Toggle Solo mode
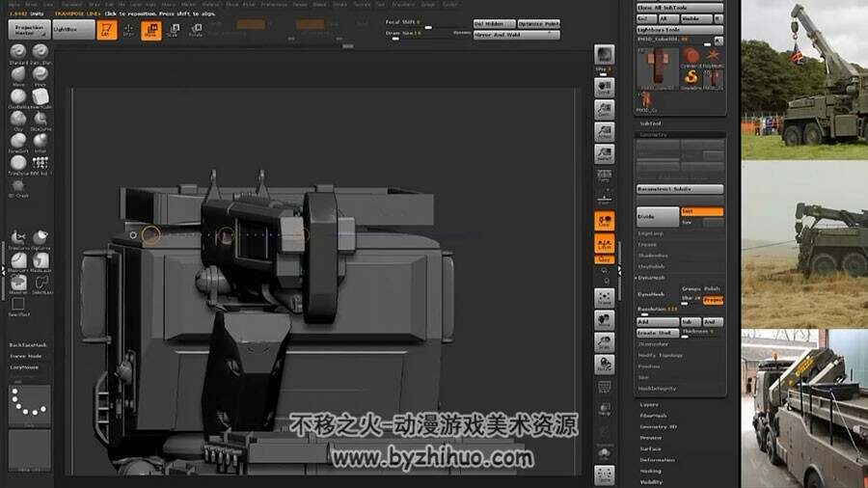Screen dimensions: 868x488 [604, 453]
